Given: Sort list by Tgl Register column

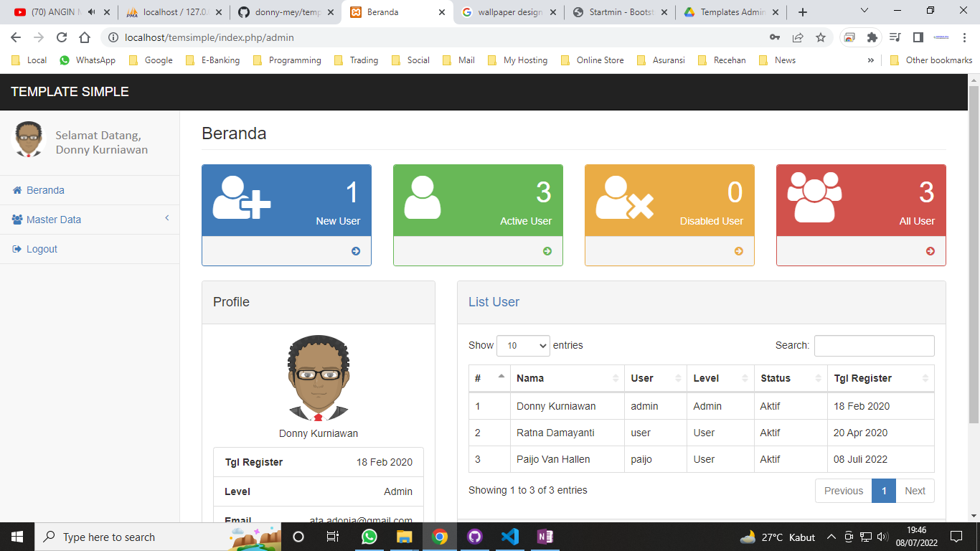Looking at the screenshot, I should [880, 378].
